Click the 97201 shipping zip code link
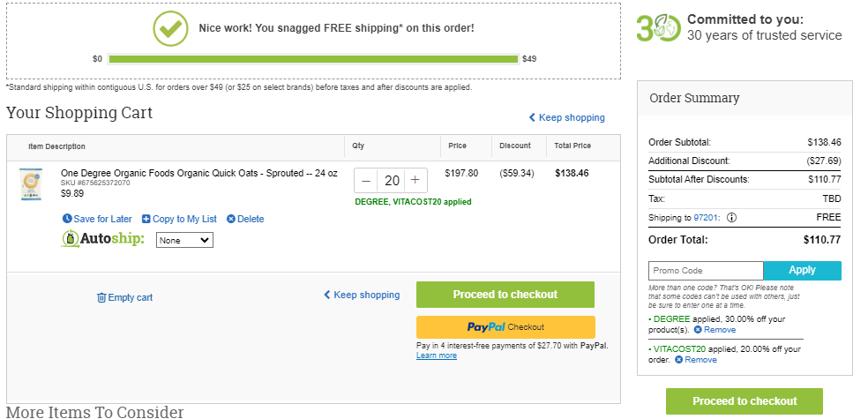The image size is (868, 419). pyautogui.click(x=706, y=218)
